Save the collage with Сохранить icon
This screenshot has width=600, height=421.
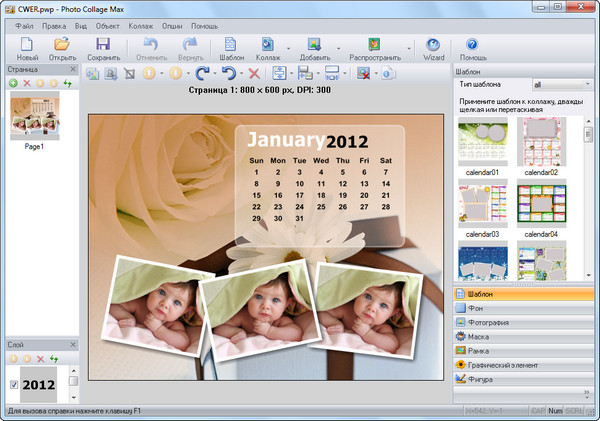103,47
